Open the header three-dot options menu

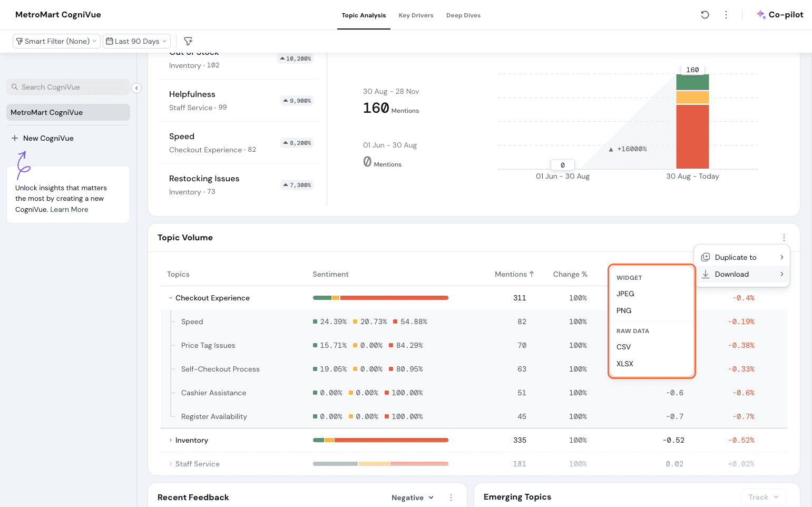pos(726,15)
